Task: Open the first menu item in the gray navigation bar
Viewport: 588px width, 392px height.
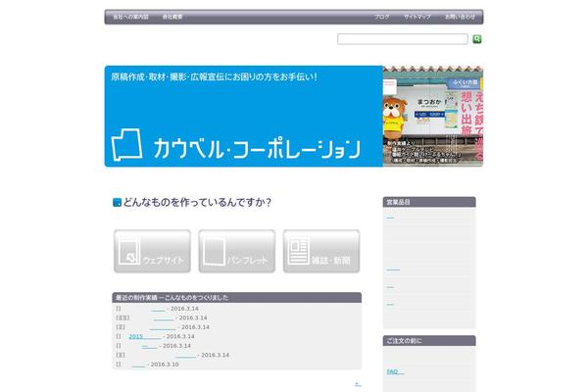Action: [x=131, y=17]
